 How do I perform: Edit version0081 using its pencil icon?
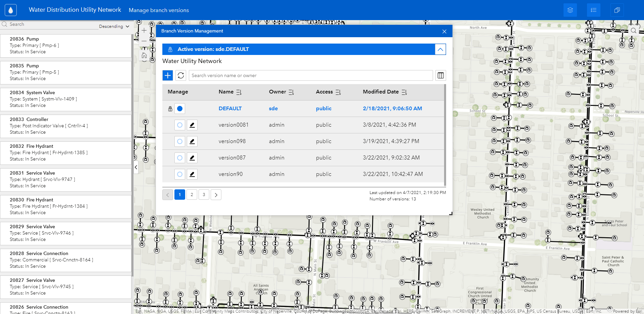192,125
